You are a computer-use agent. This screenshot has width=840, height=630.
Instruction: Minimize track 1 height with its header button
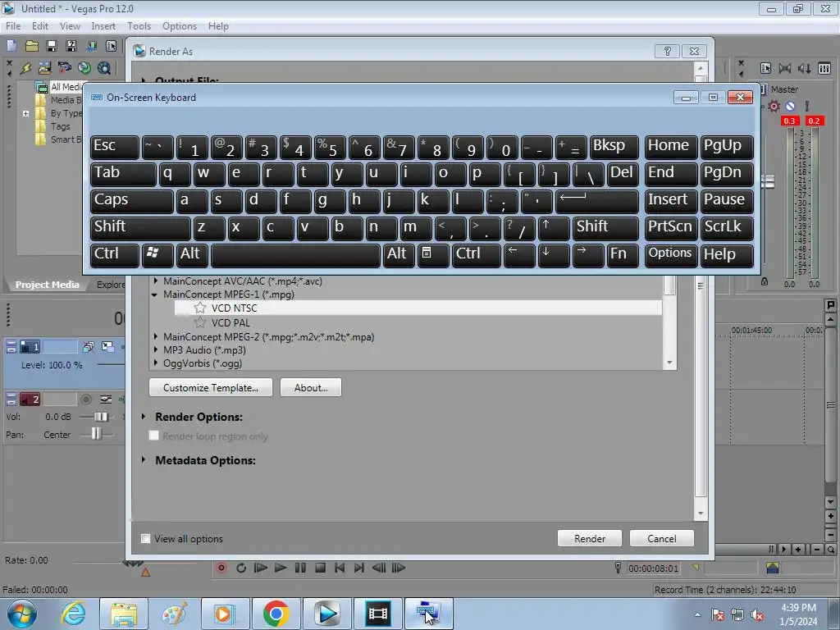(x=11, y=347)
